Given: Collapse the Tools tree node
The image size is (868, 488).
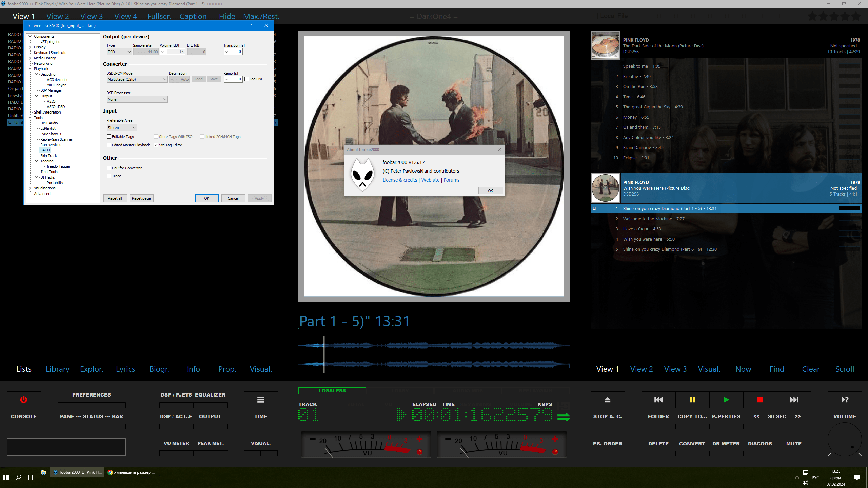Looking at the screenshot, I should [30, 118].
